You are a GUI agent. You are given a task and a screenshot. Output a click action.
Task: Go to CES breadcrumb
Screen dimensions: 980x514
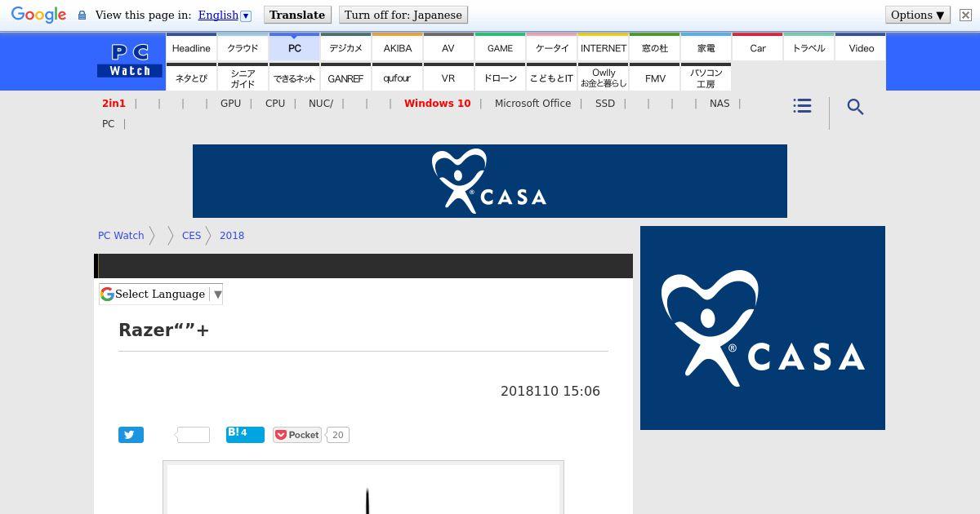(191, 235)
